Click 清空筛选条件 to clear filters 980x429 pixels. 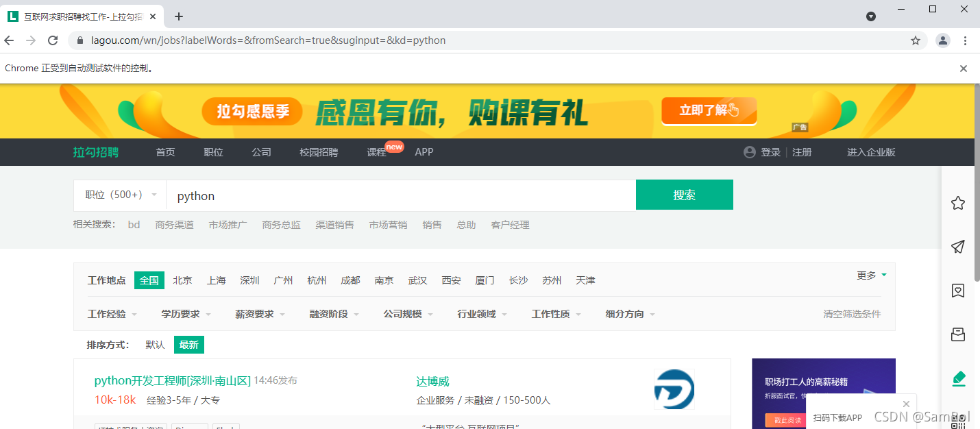point(852,314)
